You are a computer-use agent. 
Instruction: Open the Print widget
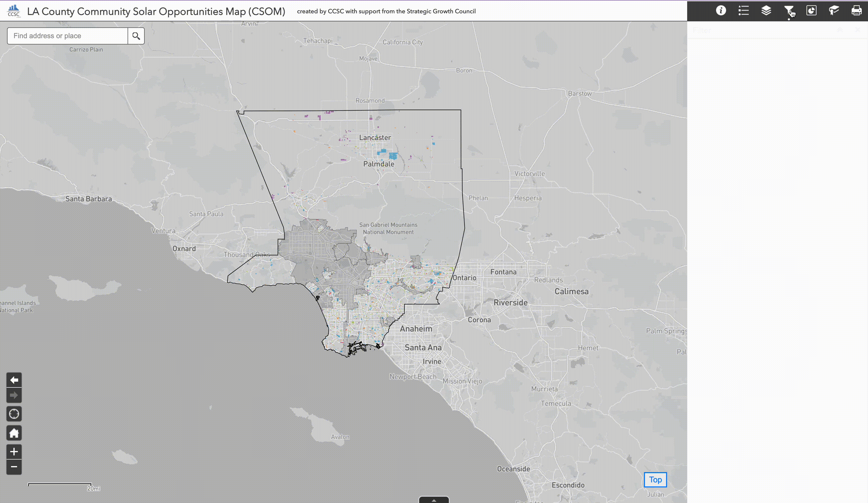(x=857, y=11)
